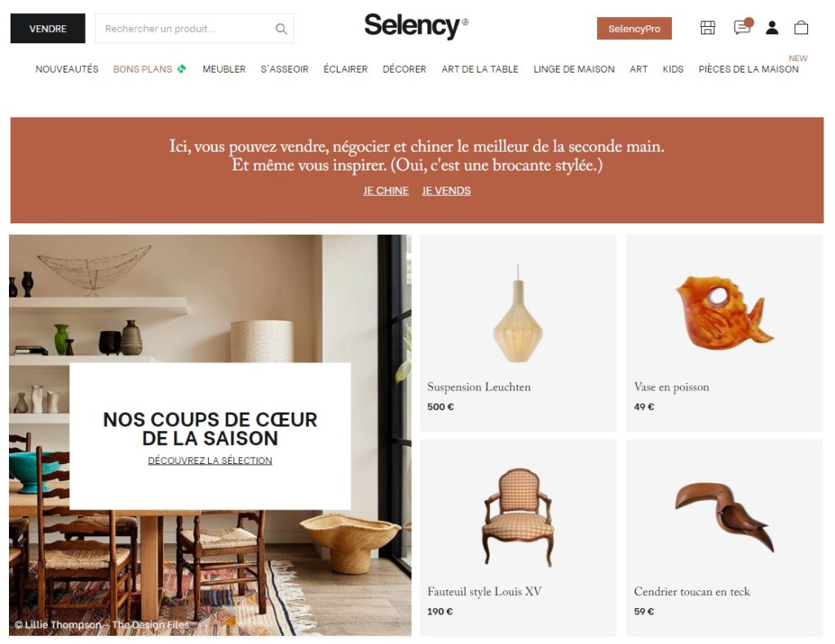Click the search magnifier icon
The height and width of the screenshot is (644, 835).
(x=281, y=29)
